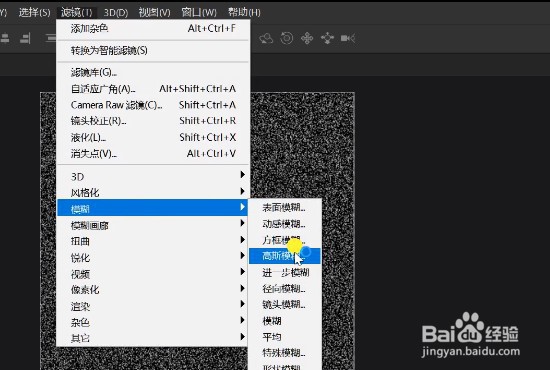
Task: Choose 进一步模糊 blur more
Action: pyautogui.click(x=285, y=272)
